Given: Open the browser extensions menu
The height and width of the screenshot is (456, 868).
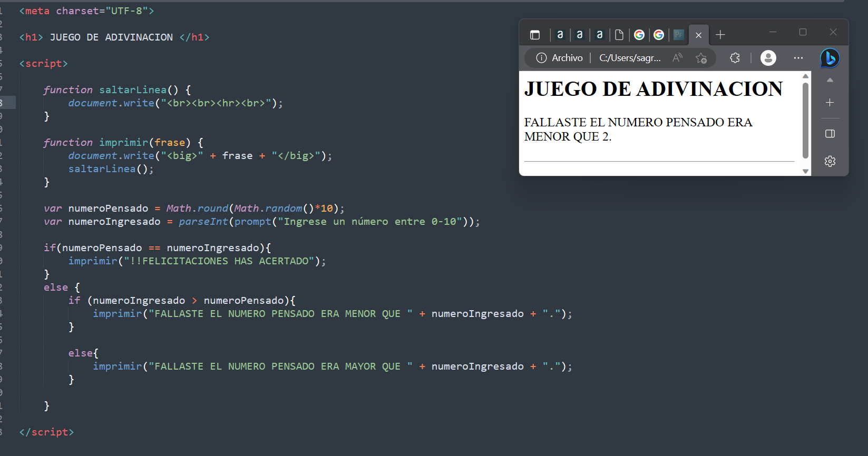Looking at the screenshot, I should [735, 58].
